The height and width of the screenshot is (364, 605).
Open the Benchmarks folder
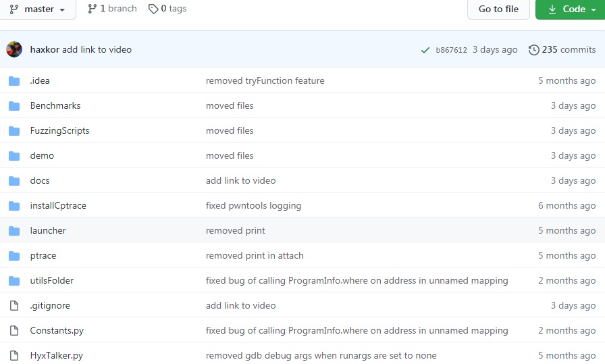(55, 105)
